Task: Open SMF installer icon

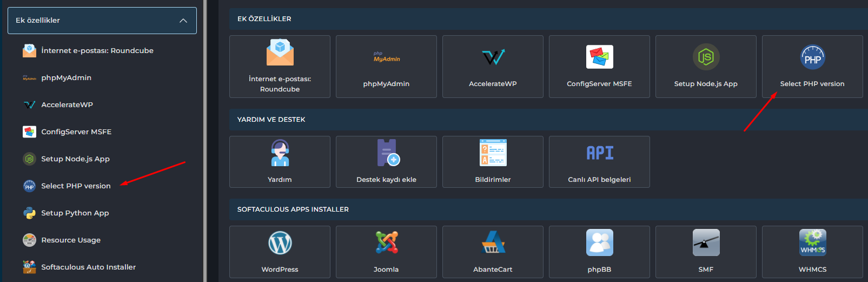Action: pyautogui.click(x=706, y=242)
